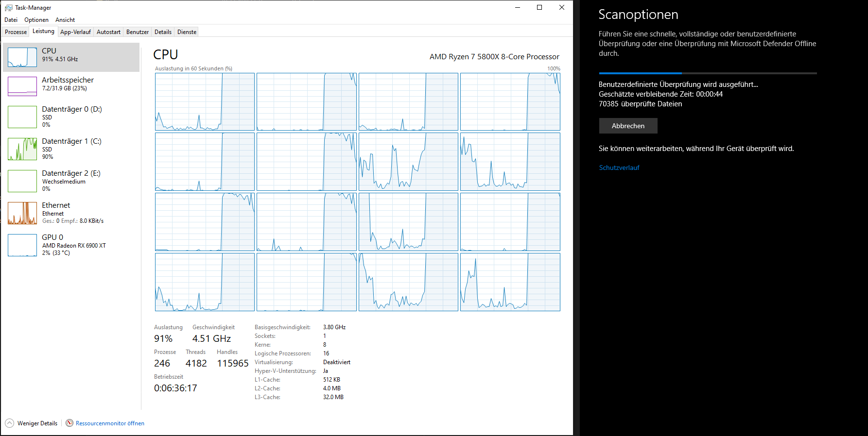Switch to the Autostart tab
Viewport: 868px width, 436px height.
point(108,32)
